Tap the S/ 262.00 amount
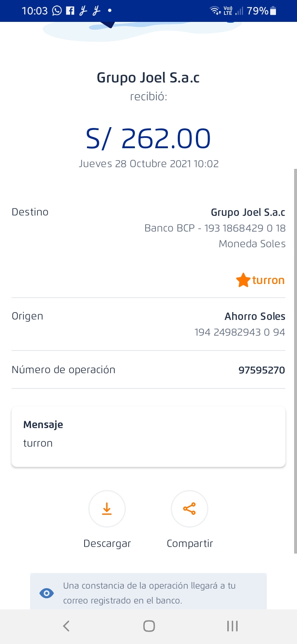This screenshot has width=297, height=644. 148,139
